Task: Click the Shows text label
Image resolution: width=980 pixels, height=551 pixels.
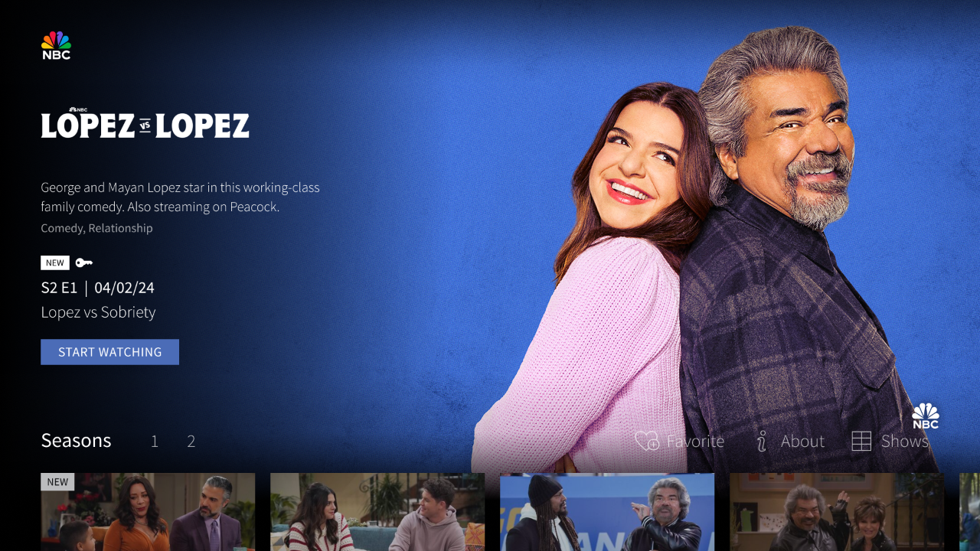Action: point(906,441)
